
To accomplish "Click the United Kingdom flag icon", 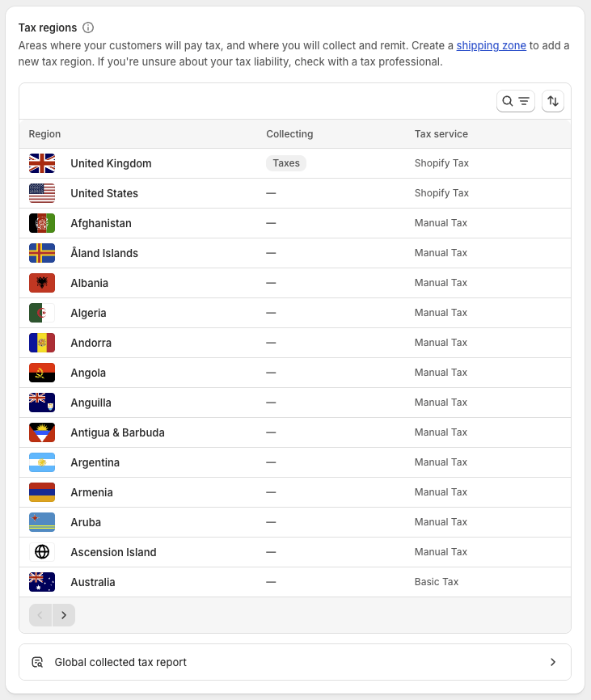I will 42,162.
